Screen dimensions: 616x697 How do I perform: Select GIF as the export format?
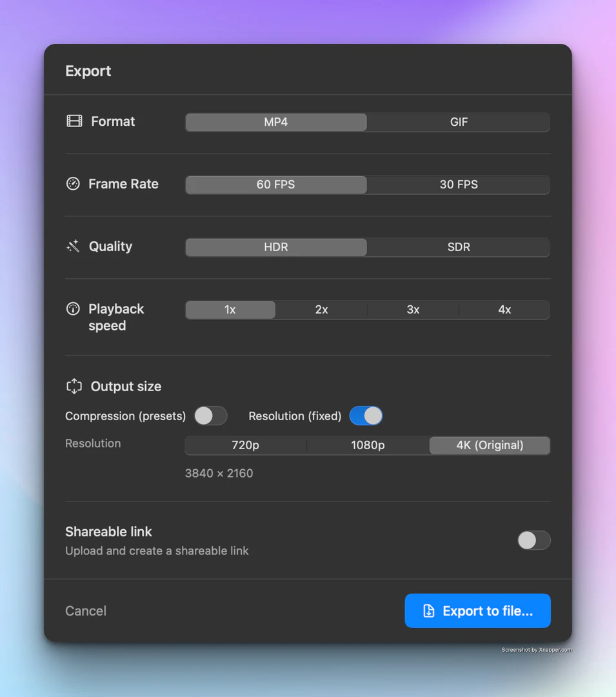[x=458, y=122]
